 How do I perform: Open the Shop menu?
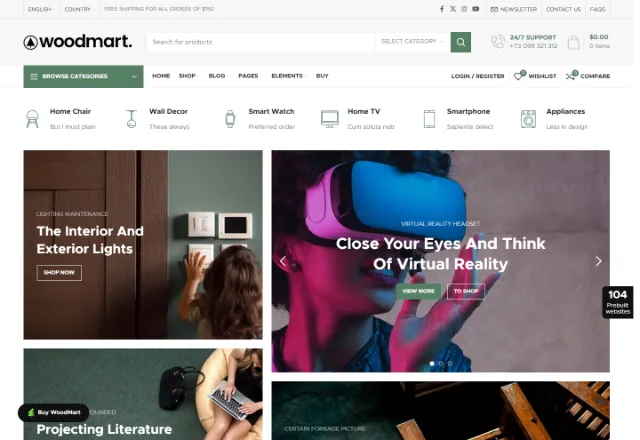[x=188, y=76]
